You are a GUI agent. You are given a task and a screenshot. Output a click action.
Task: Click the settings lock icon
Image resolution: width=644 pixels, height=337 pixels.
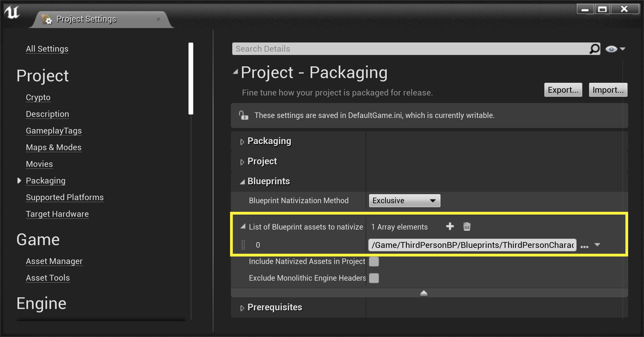pos(244,115)
